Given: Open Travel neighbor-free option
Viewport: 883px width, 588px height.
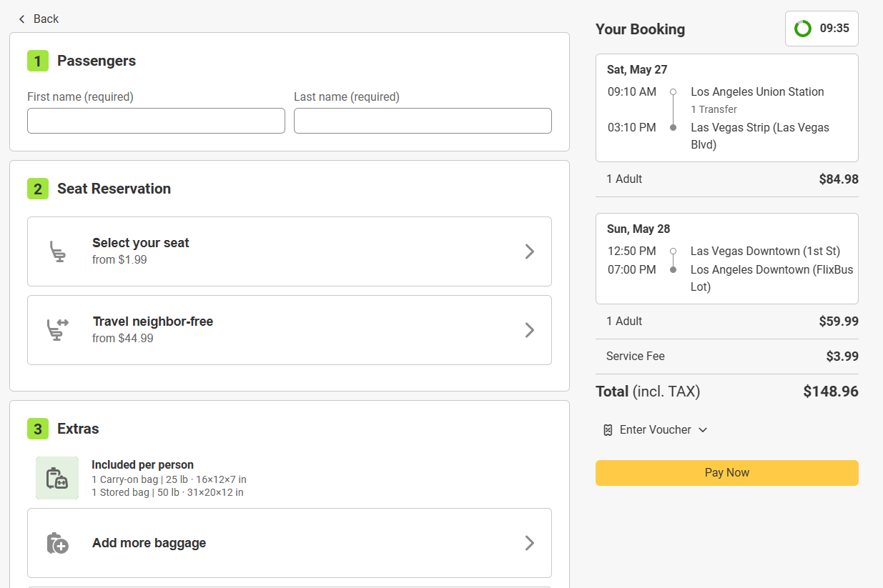Looking at the screenshot, I should [290, 330].
